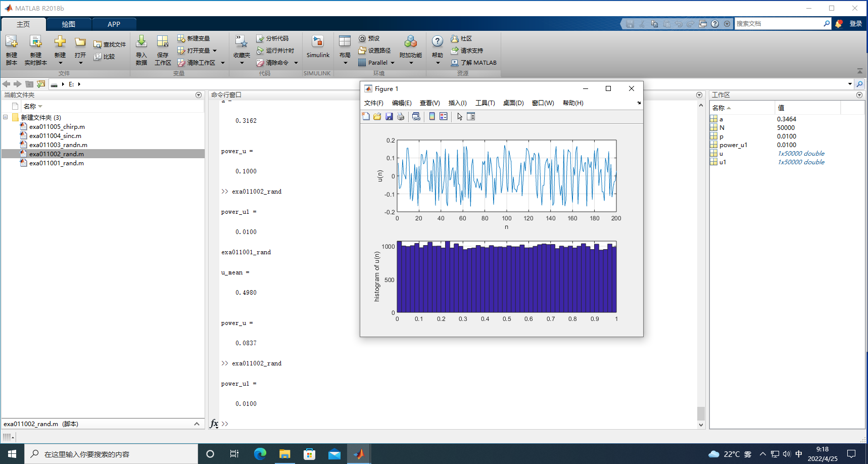Click Save icon in Figure 1 toolbar
868x464 pixels.
click(389, 116)
